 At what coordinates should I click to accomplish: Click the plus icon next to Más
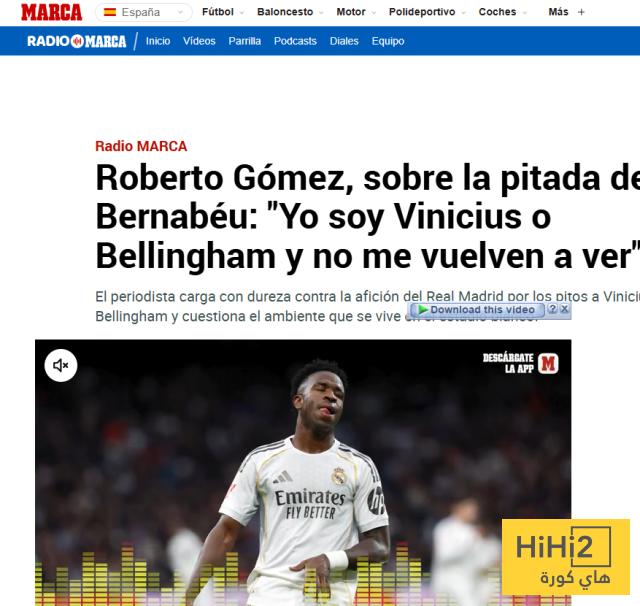(x=581, y=12)
